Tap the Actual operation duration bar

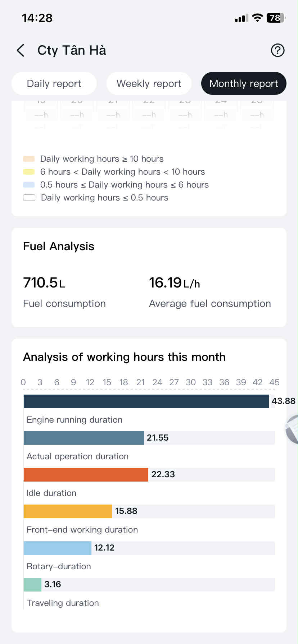[83, 438]
